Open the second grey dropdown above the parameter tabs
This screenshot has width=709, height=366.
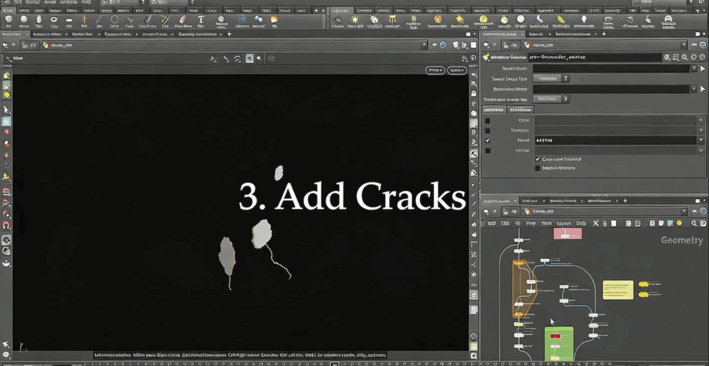[x=551, y=99]
